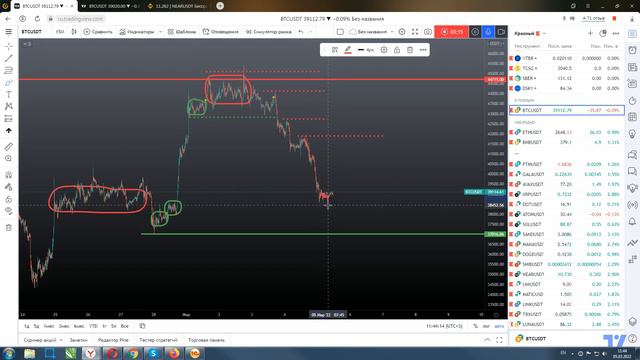640x360 pixels.
Task: Toggle fullscreen mode
Action: 415,31
